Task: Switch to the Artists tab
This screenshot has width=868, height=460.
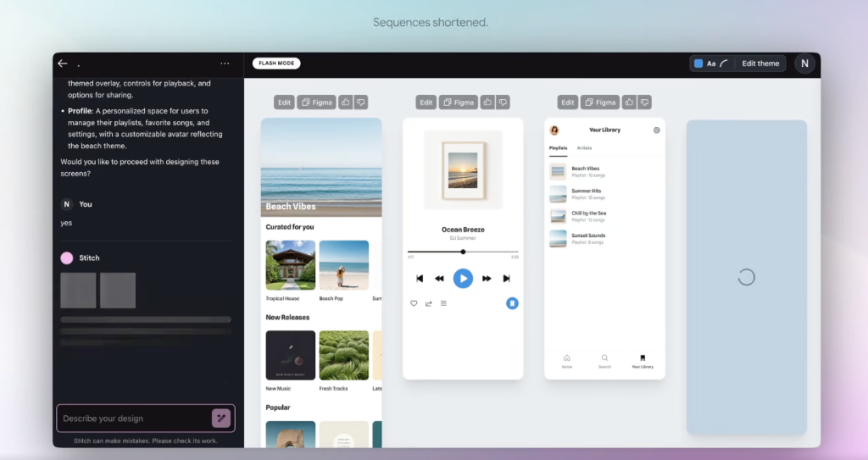Action: tap(584, 148)
